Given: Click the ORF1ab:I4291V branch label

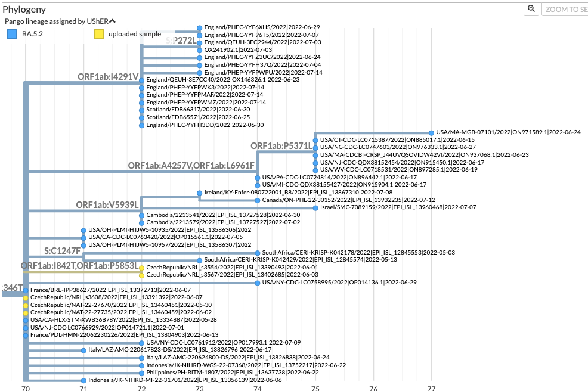Looking at the screenshot, I should point(108,76).
